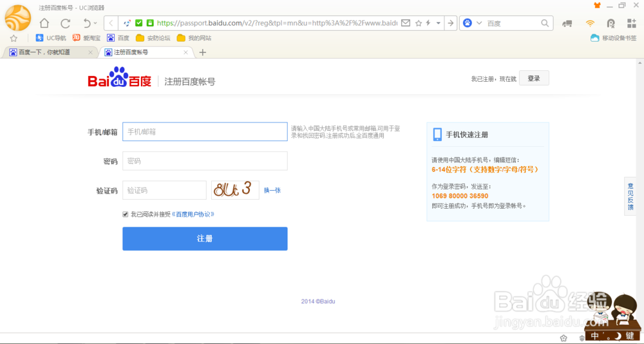Open the 我的网站 bookmark folder
This screenshot has width=644, height=344.
point(194,38)
